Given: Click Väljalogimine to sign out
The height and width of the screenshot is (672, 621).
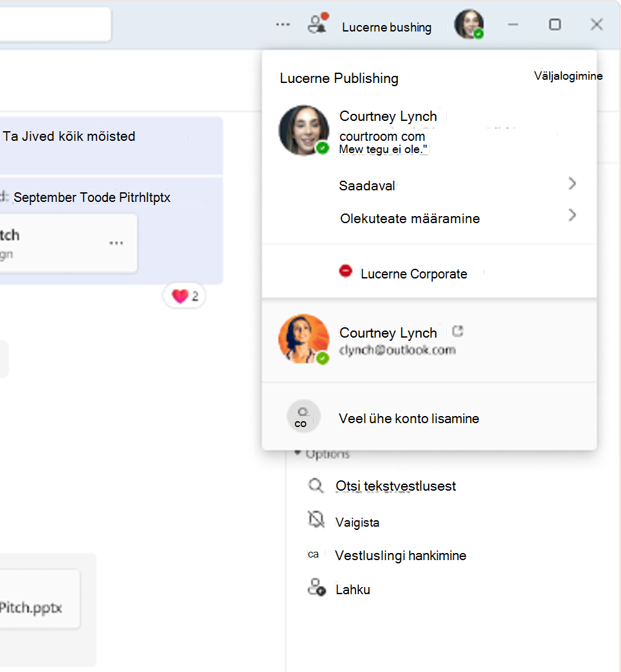Looking at the screenshot, I should [x=568, y=76].
